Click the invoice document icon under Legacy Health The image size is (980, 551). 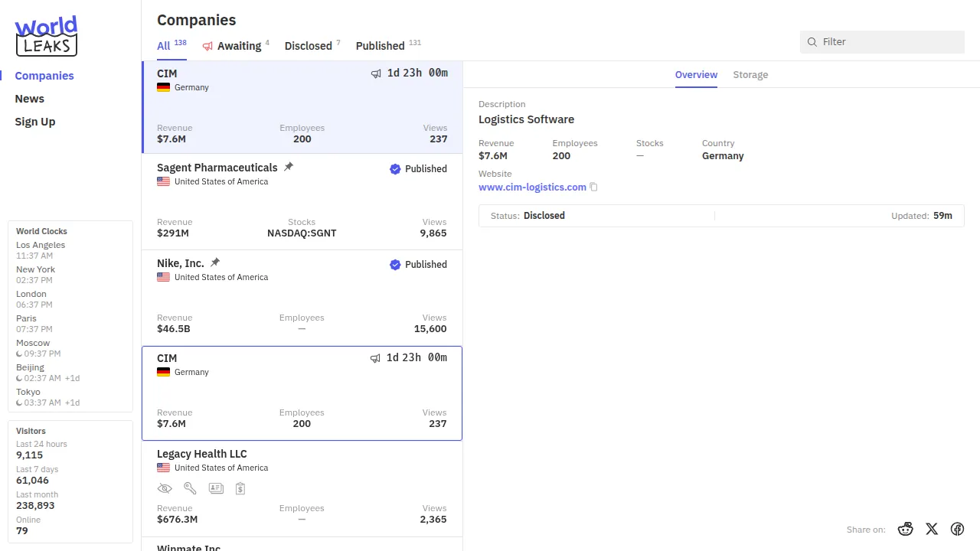pyautogui.click(x=240, y=488)
